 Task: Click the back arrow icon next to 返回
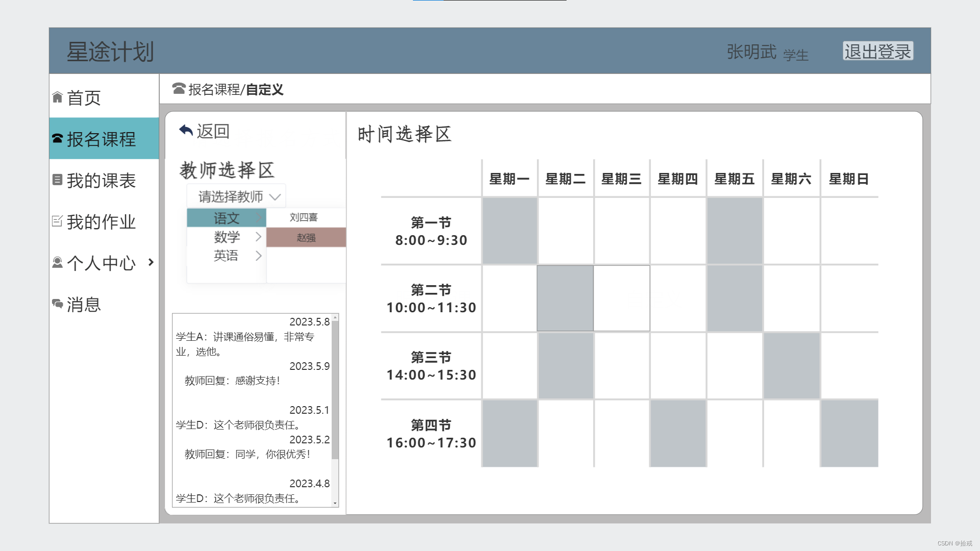tap(186, 131)
